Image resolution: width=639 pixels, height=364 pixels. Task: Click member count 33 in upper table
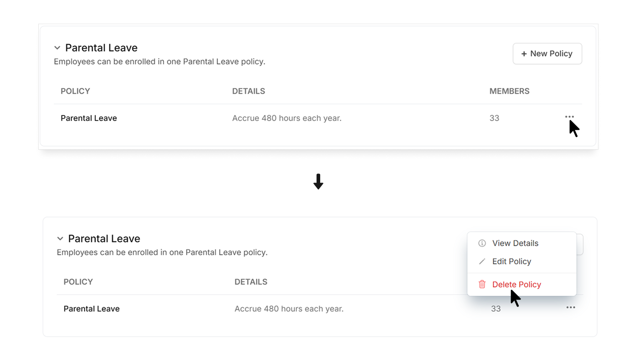point(494,118)
